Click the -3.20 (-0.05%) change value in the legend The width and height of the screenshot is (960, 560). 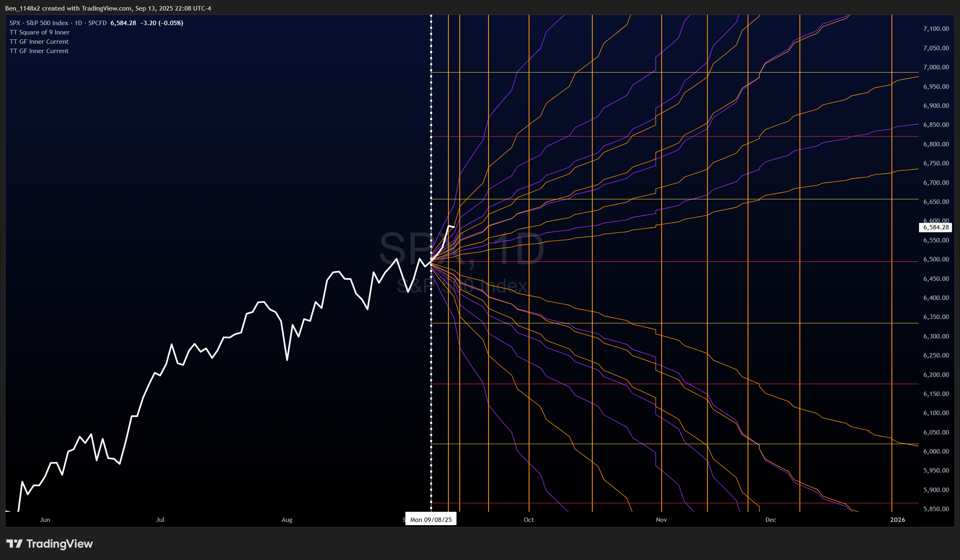(x=161, y=23)
